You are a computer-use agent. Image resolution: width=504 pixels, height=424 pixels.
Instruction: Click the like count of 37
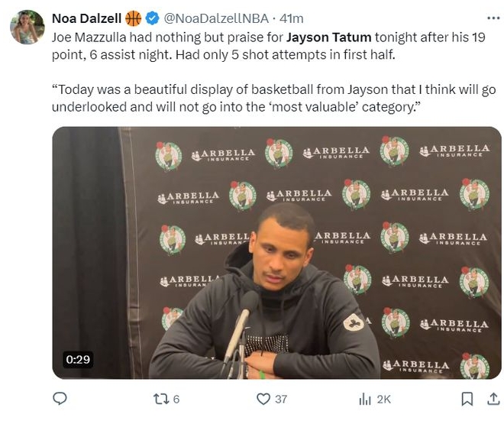281,399
